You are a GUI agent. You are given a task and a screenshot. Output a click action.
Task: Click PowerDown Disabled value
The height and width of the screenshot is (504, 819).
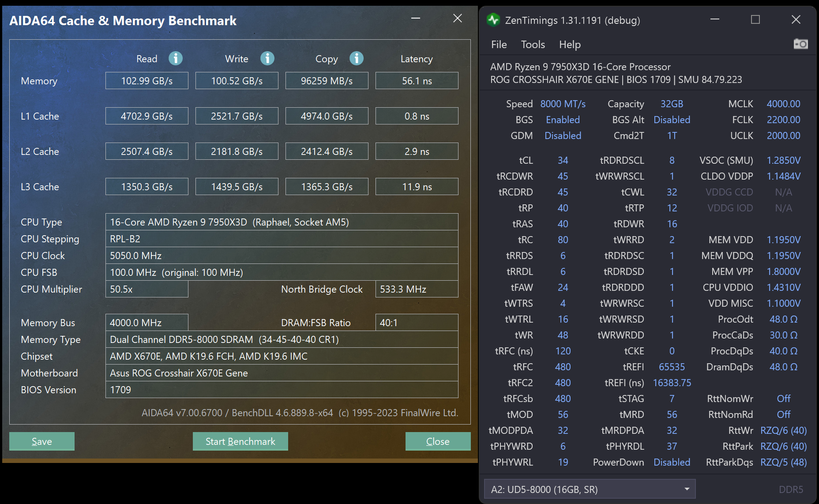pyautogui.click(x=672, y=462)
